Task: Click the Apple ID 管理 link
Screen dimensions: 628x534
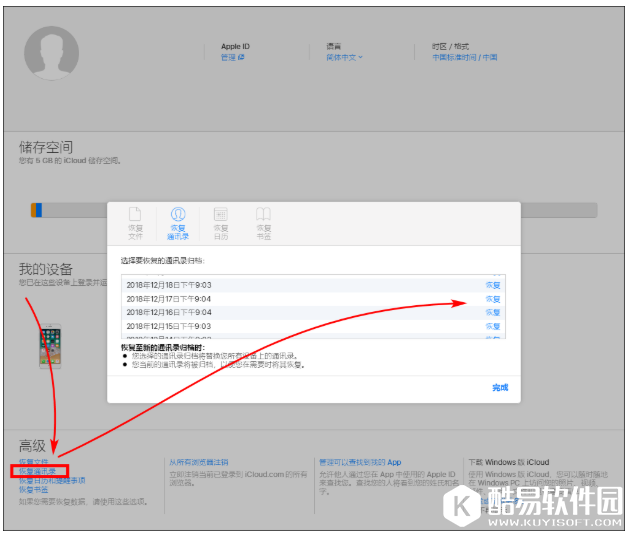Action: coord(232,58)
